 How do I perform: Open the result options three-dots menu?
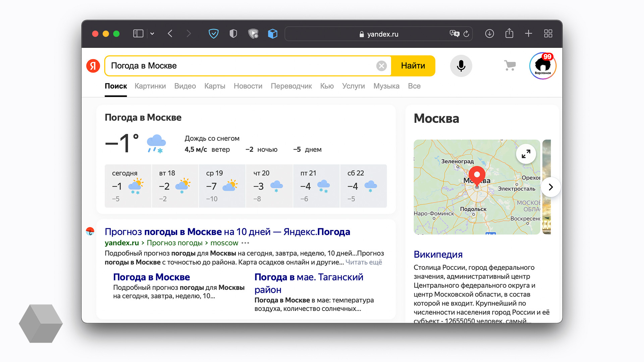246,243
